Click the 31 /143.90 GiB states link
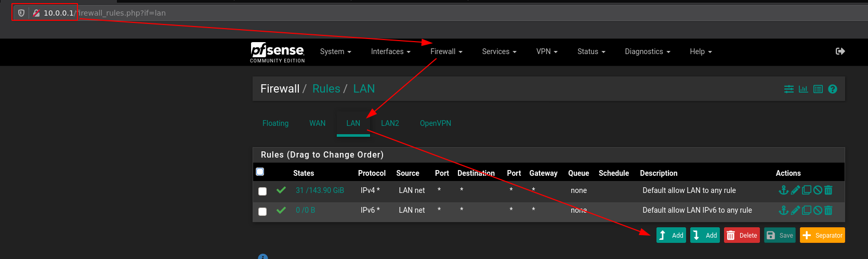The height and width of the screenshot is (259, 868). pyautogui.click(x=320, y=190)
